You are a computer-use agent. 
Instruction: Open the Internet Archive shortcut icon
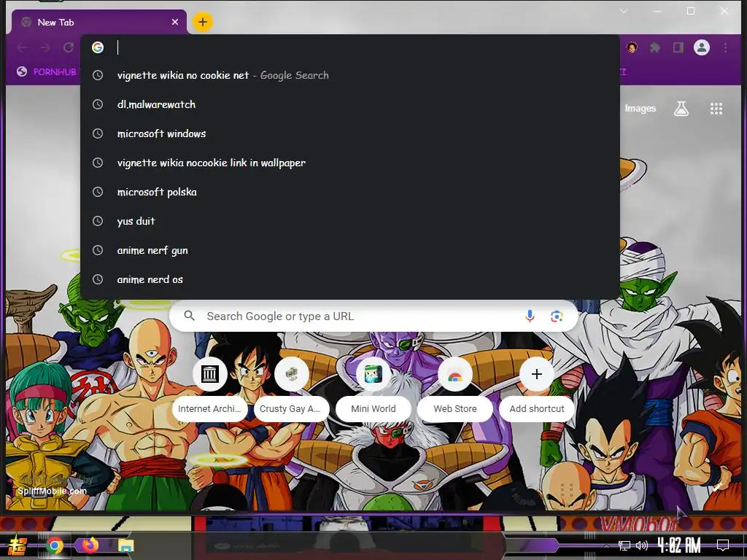[210, 374]
